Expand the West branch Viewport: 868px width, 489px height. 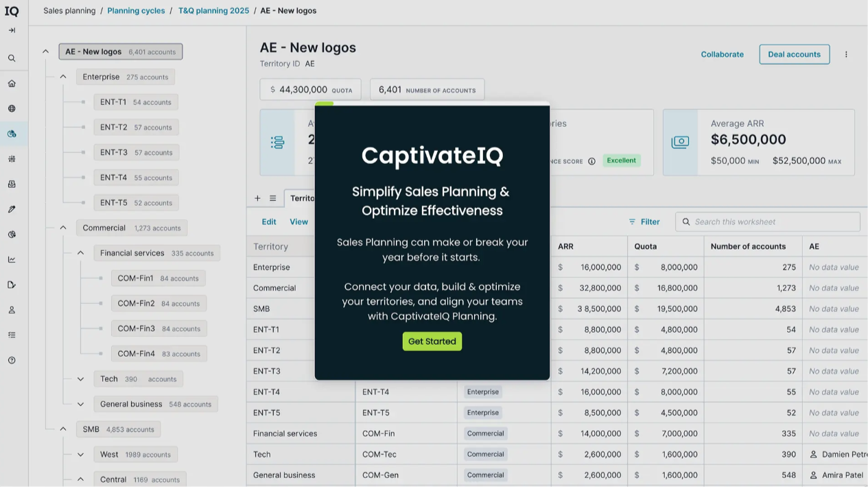(80, 454)
